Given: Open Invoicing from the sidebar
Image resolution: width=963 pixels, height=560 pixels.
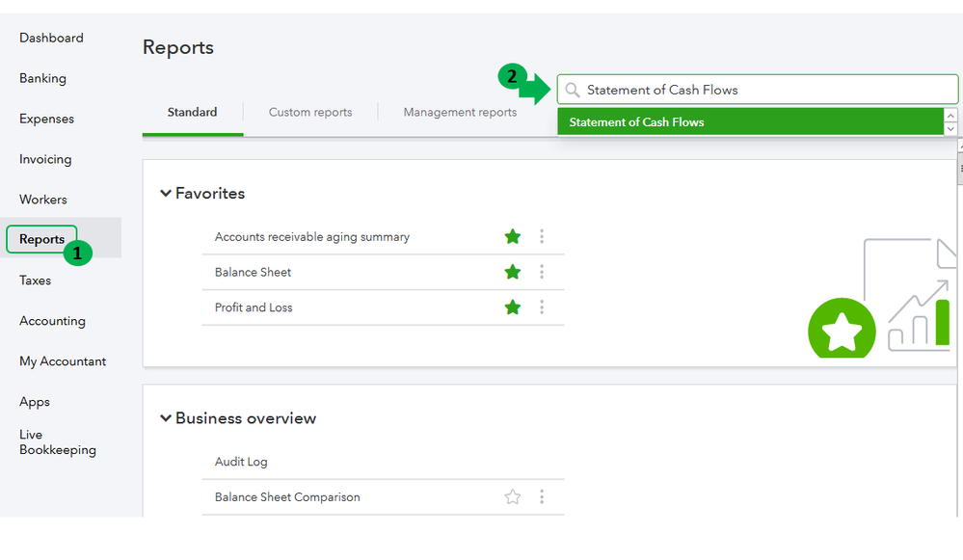Looking at the screenshot, I should click(45, 159).
